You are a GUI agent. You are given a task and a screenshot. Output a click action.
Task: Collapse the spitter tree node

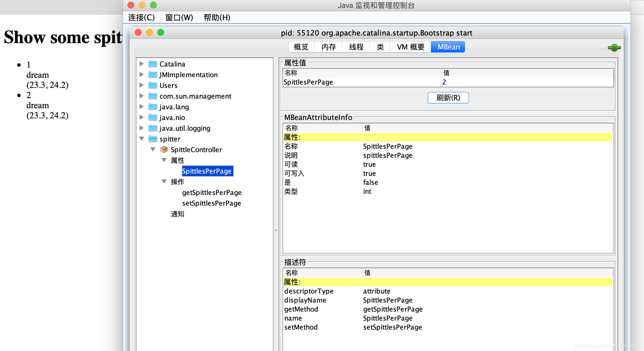click(141, 139)
